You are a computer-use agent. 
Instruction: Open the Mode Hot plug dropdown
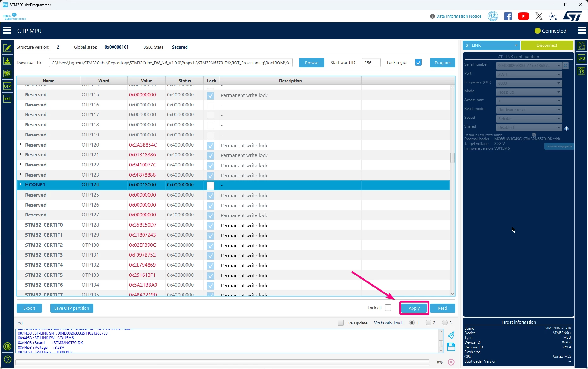tap(529, 92)
